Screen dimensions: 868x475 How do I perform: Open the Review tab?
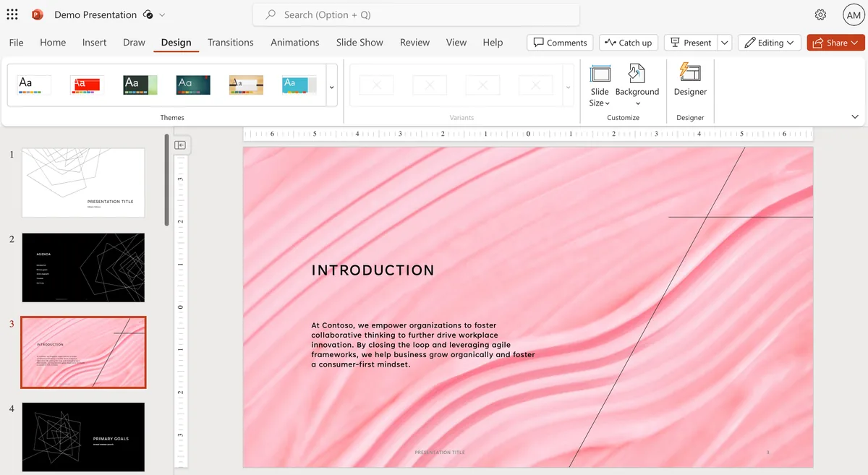[414, 43]
